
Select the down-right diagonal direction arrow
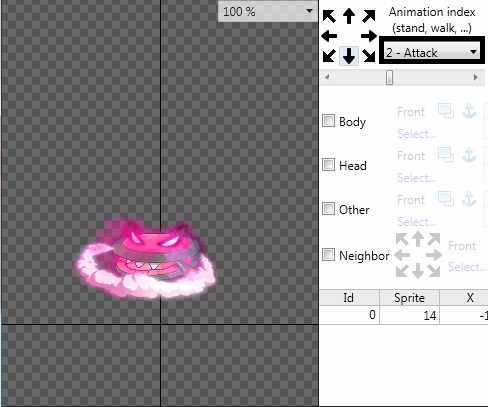tap(369, 55)
